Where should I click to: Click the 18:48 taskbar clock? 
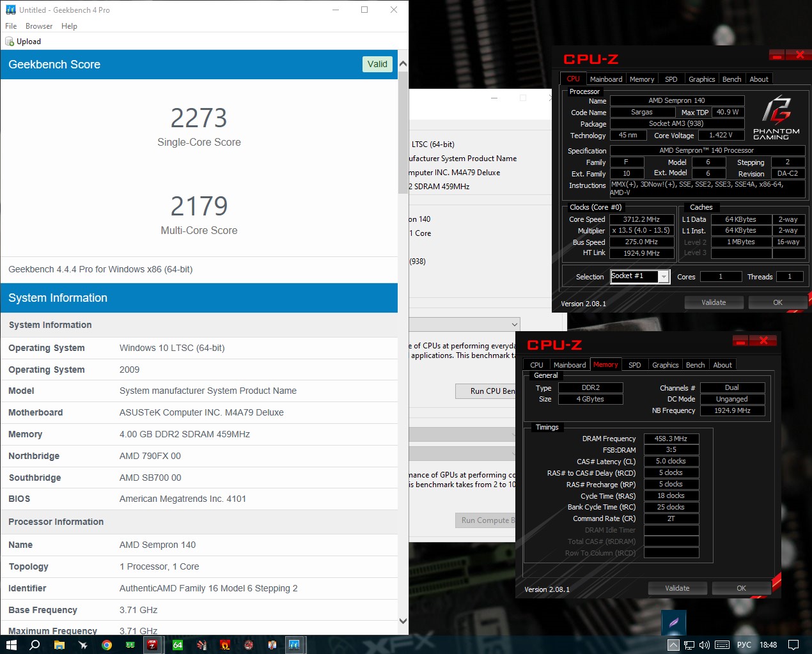click(768, 645)
